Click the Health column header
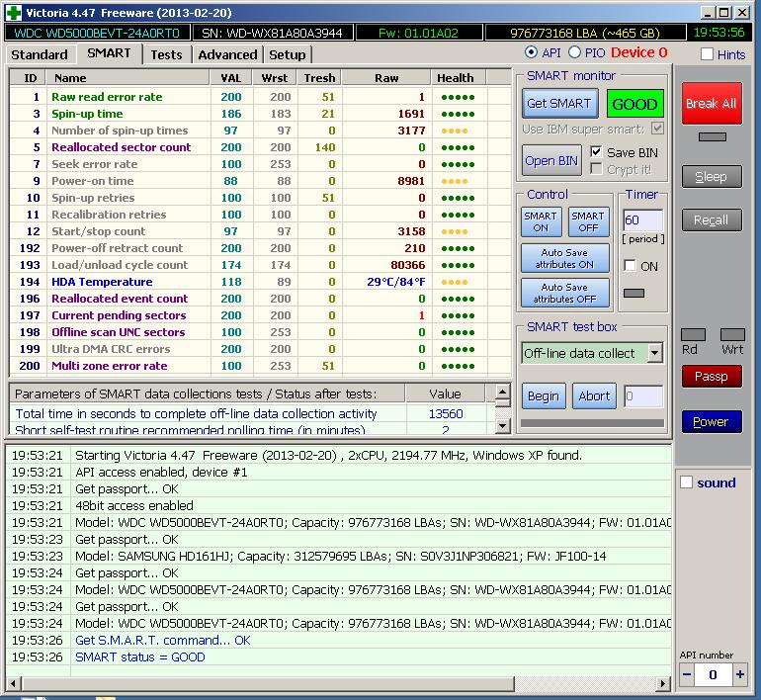Screen dimensions: 761x700 click(459, 78)
